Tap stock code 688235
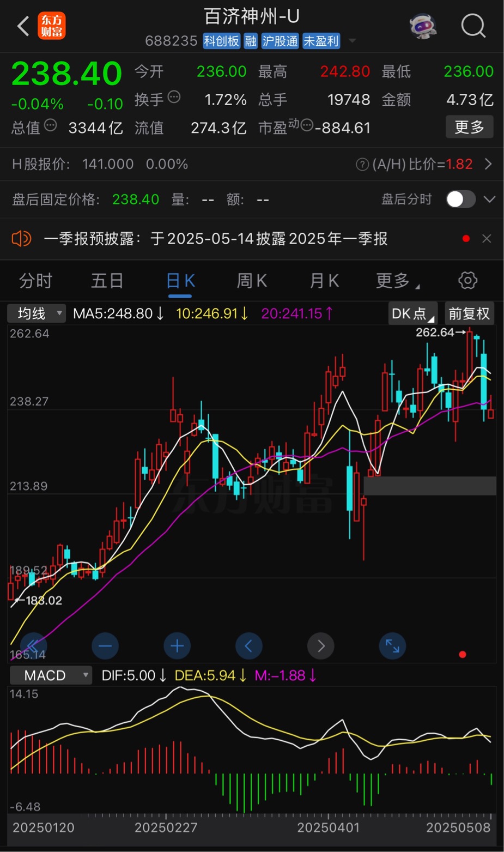 pos(171,41)
